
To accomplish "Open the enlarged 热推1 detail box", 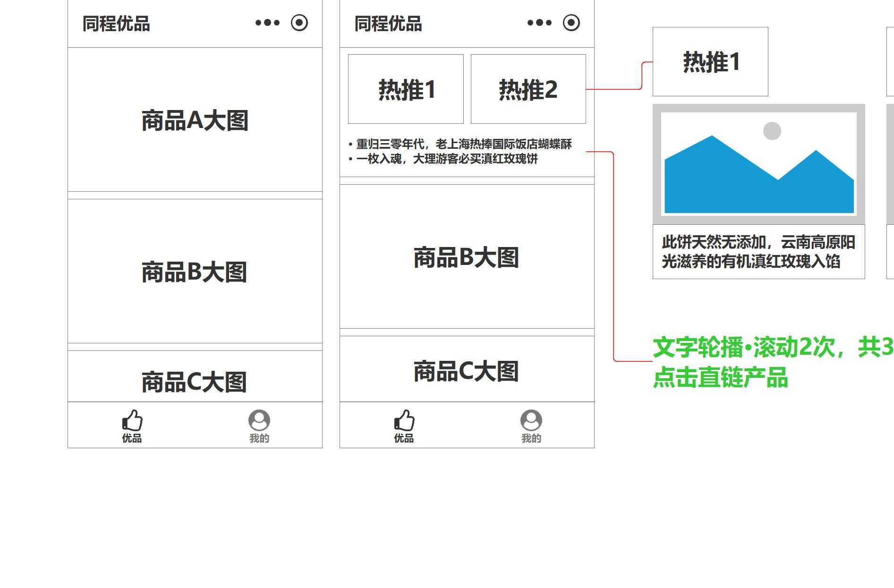I will (710, 62).
